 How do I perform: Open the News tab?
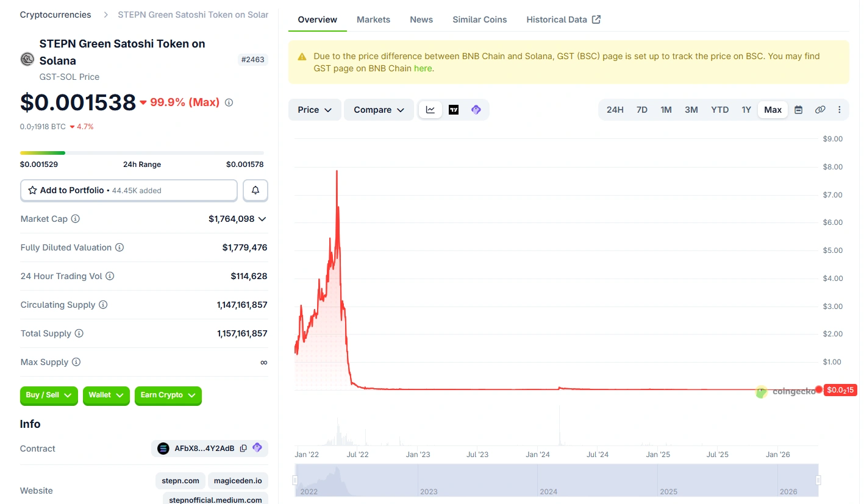421,20
